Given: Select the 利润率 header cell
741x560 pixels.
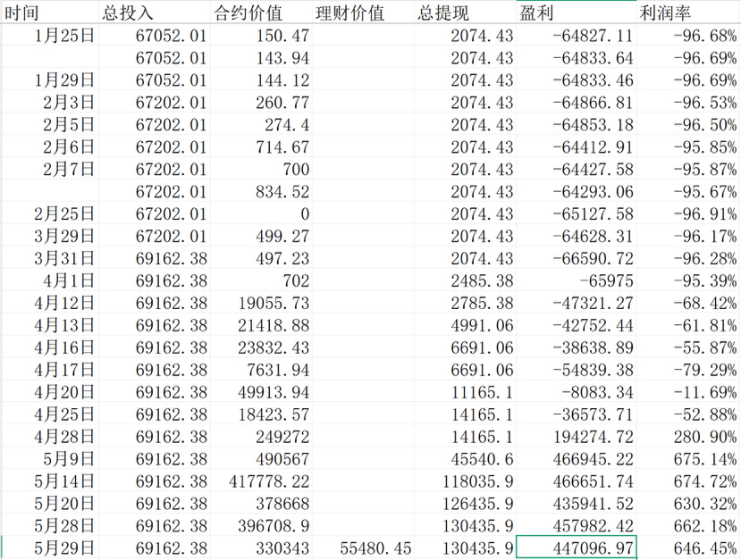Looking at the screenshot, I should [688, 13].
